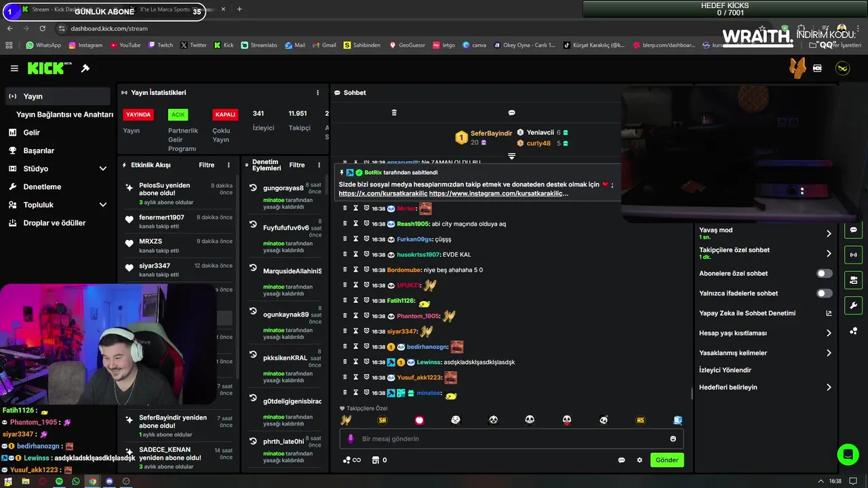
Task: Open chat settings gear near Gönder
Action: [x=639, y=460]
